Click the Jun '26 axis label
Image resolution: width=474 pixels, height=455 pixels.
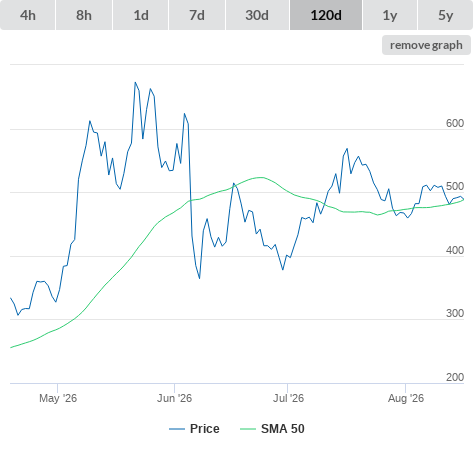[x=174, y=398]
